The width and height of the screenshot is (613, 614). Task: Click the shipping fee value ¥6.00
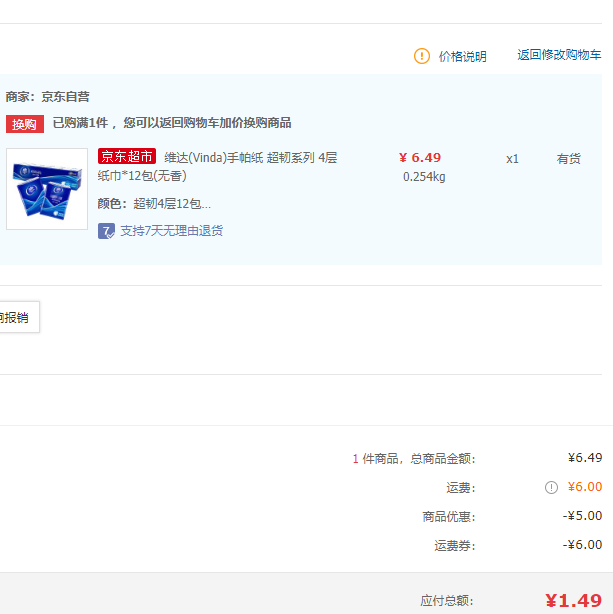tap(585, 487)
